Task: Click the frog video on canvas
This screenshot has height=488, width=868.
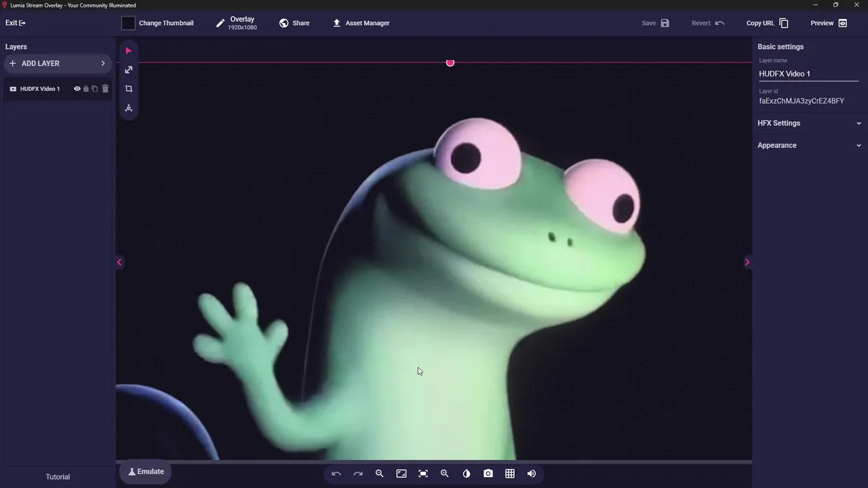Action: point(434,261)
